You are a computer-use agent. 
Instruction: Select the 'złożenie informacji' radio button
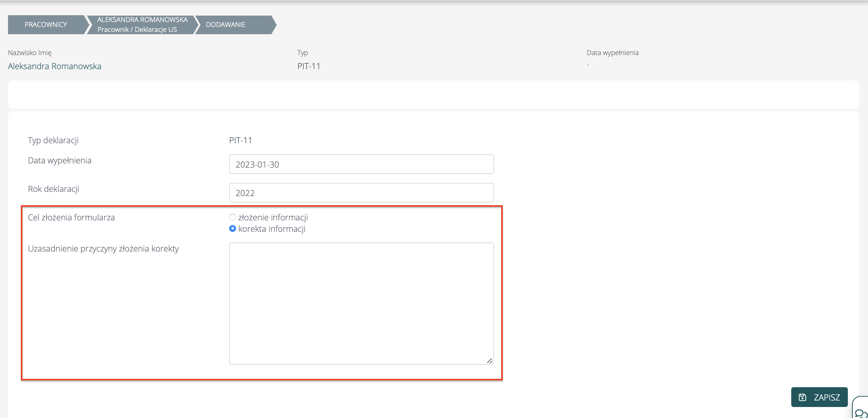pos(233,217)
